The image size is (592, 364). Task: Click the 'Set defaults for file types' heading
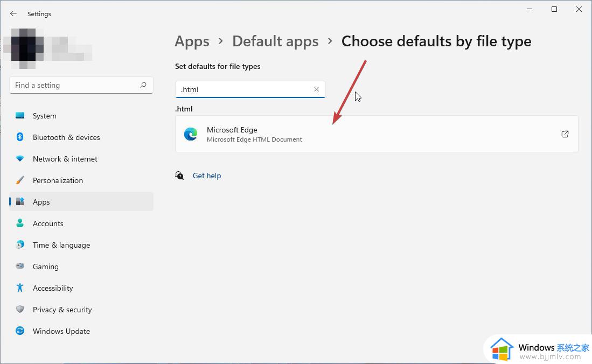point(218,66)
